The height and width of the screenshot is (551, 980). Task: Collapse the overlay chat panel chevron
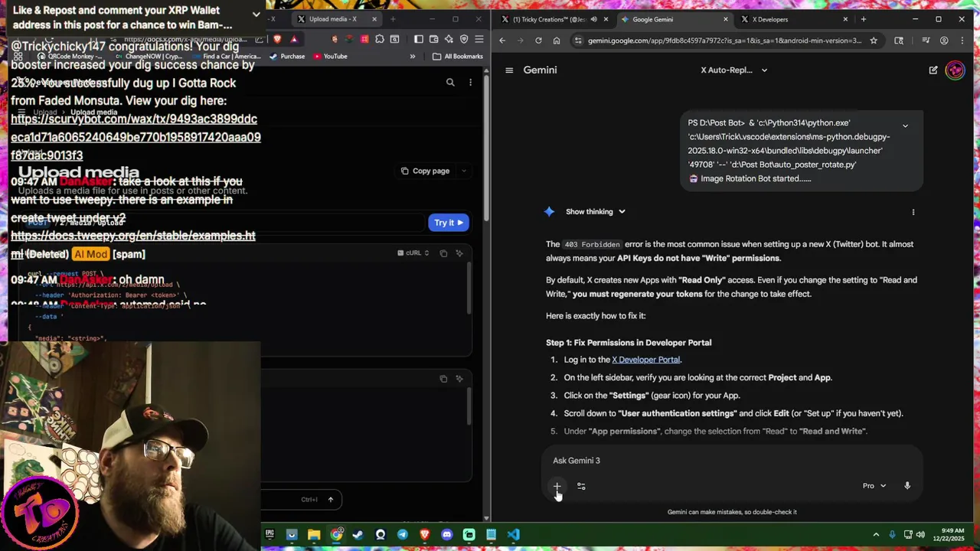256,15
